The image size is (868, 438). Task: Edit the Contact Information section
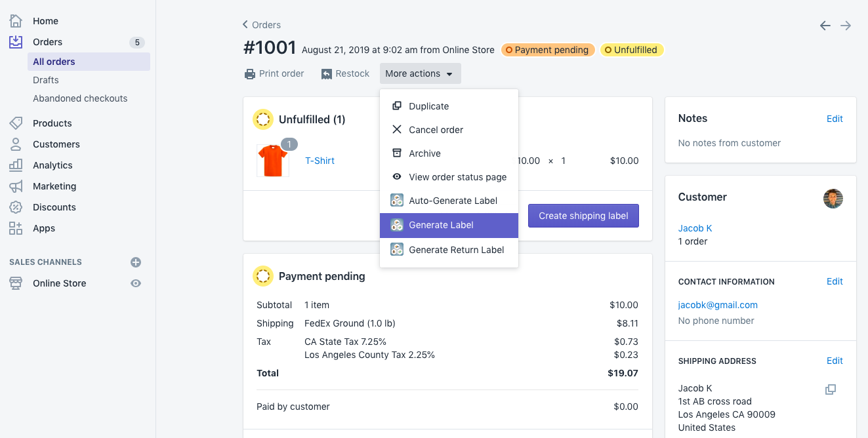(835, 281)
